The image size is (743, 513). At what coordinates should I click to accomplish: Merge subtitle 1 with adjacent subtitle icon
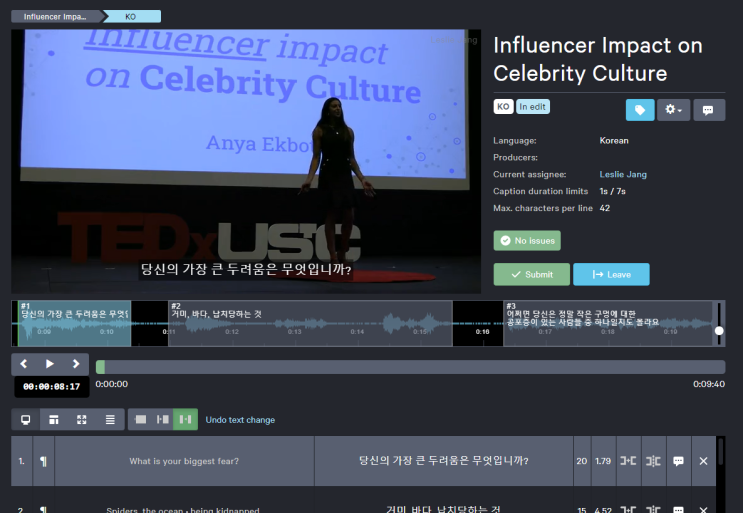(628, 461)
